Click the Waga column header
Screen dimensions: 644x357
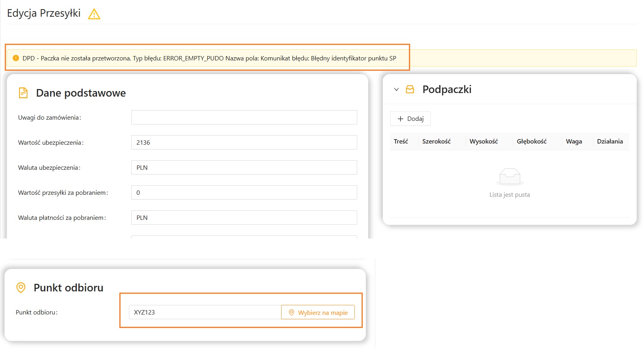574,142
